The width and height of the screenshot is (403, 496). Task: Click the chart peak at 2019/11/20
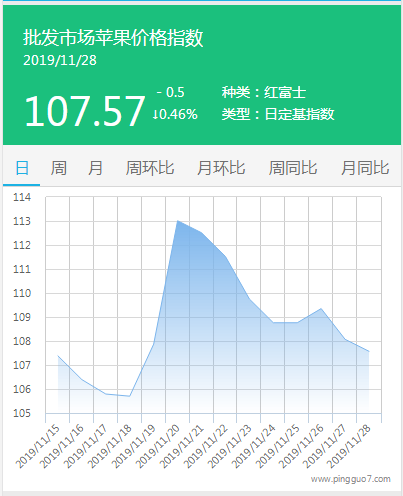[x=178, y=221]
